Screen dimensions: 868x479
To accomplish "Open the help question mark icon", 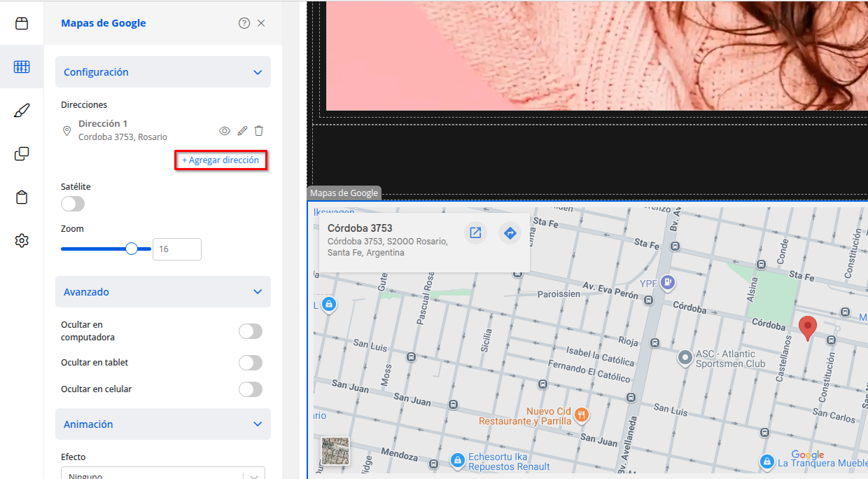I will pos(244,22).
